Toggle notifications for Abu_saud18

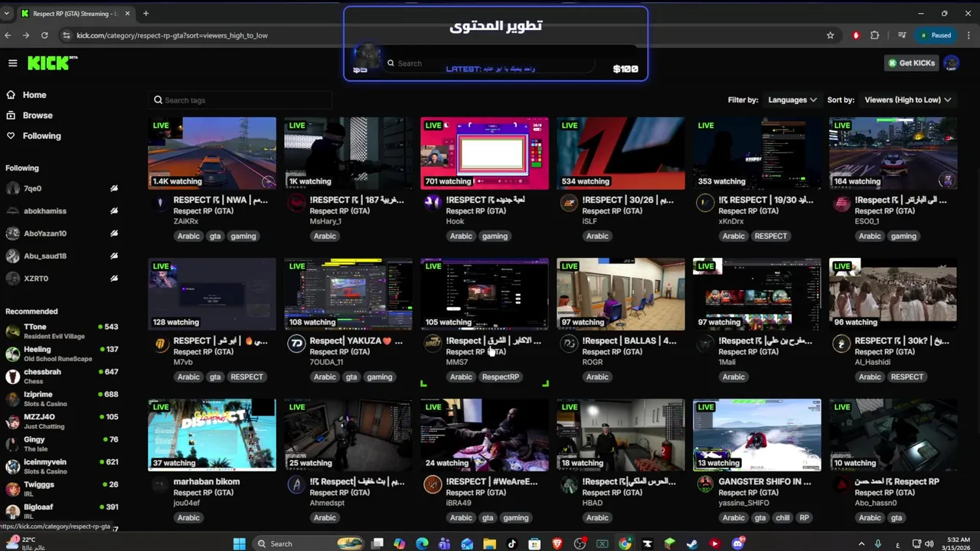point(114,256)
